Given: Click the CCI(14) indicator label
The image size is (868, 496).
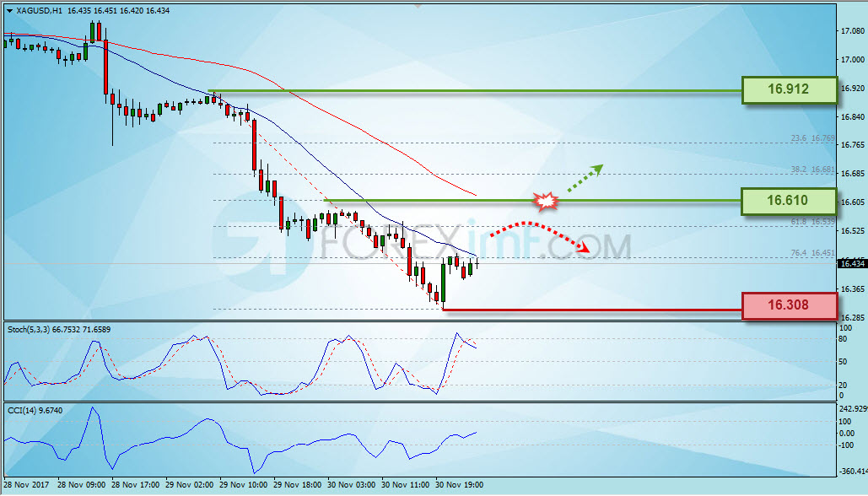Looking at the screenshot, I should pos(22,411).
